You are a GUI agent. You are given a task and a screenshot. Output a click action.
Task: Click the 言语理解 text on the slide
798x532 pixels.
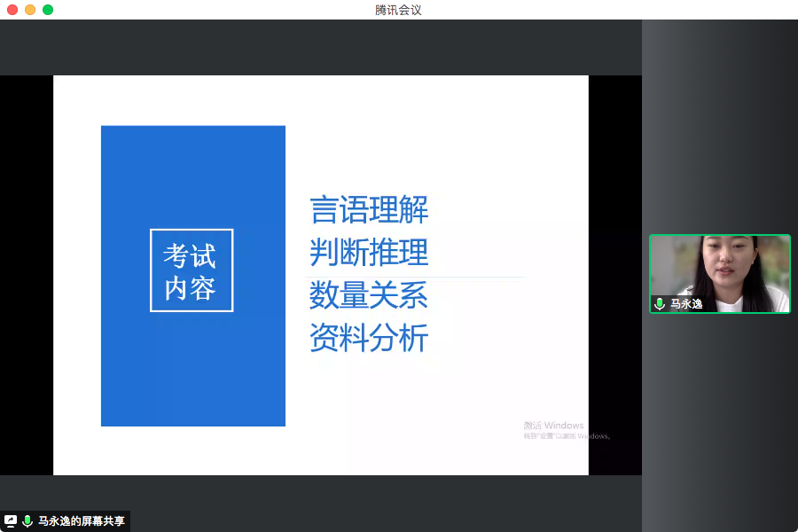point(369,211)
